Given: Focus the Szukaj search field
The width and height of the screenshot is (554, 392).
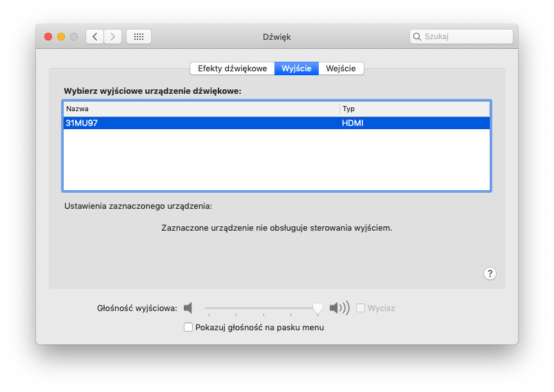Looking at the screenshot, I should (466, 37).
